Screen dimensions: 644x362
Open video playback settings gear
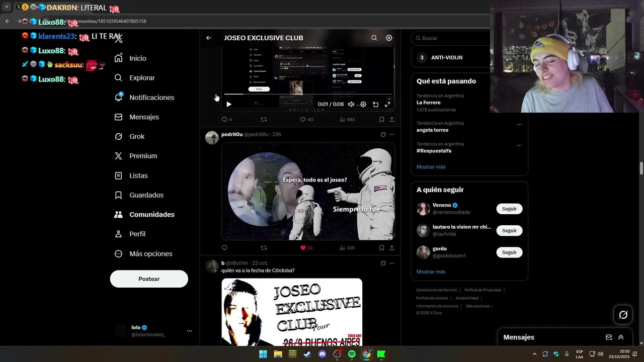coord(363,104)
